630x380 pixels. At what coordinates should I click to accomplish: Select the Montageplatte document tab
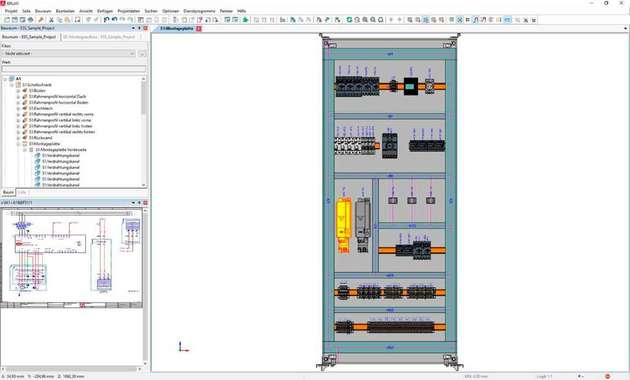(x=177, y=29)
